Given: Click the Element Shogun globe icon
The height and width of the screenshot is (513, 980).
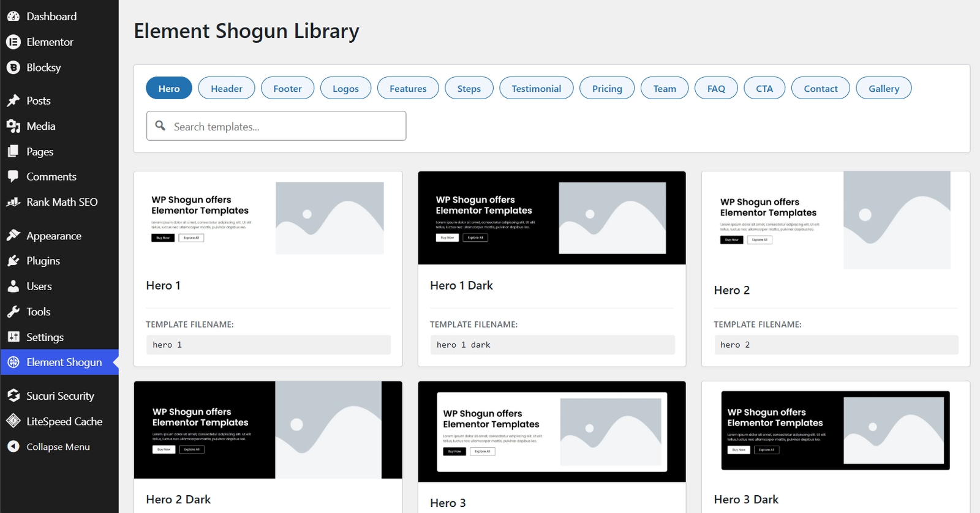Looking at the screenshot, I should [x=13, y=362].
